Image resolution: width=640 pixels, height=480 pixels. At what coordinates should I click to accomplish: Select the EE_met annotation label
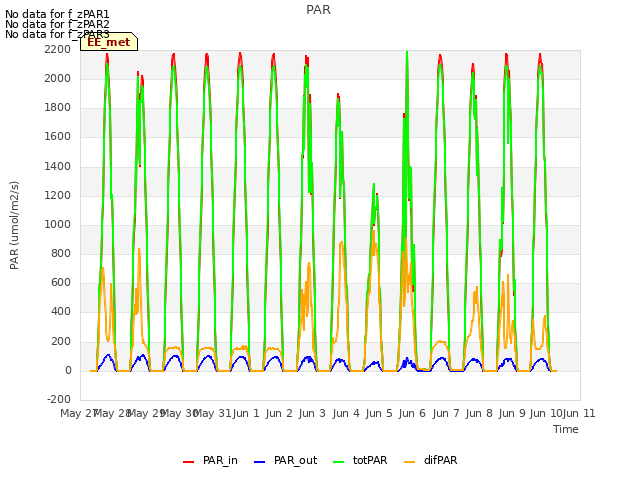109,42
